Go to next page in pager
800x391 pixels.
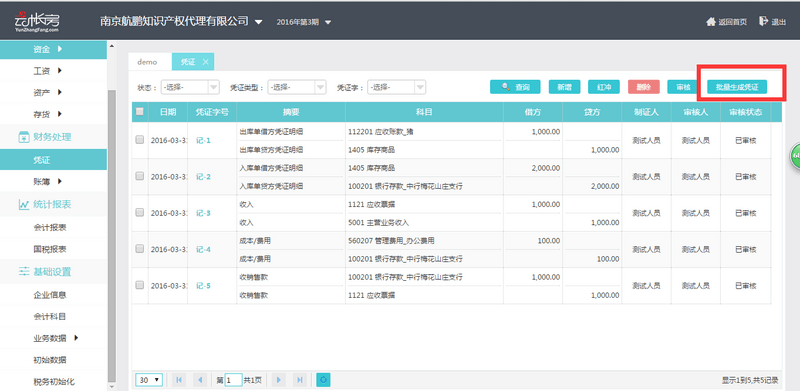click(x=279, y=380)
